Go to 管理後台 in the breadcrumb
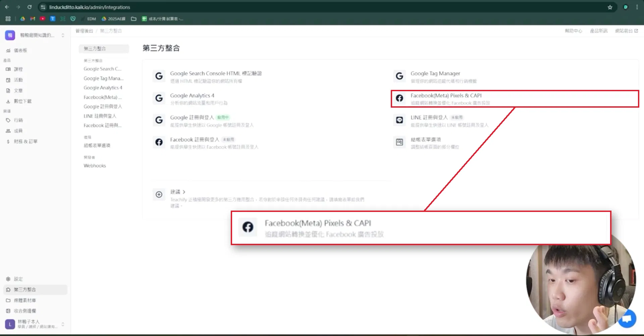The width and height of the screenshot is (644, 336). [x=84, y=31]
